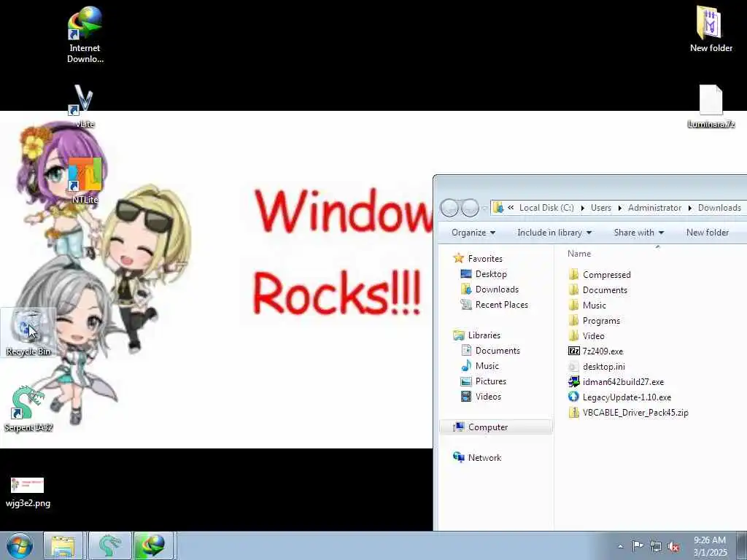Show hidden system tray icons

[620, 546]
